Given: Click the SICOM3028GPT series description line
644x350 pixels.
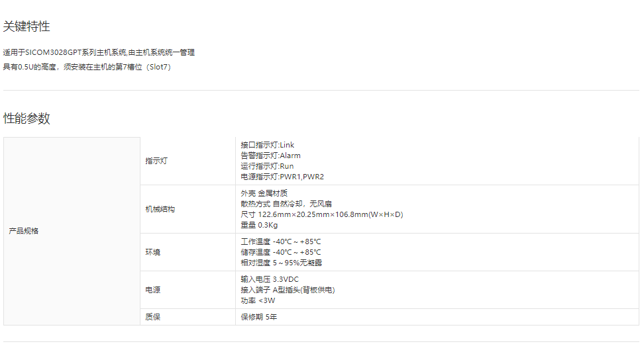Looking at the screenshot, I should click(99, 52).
